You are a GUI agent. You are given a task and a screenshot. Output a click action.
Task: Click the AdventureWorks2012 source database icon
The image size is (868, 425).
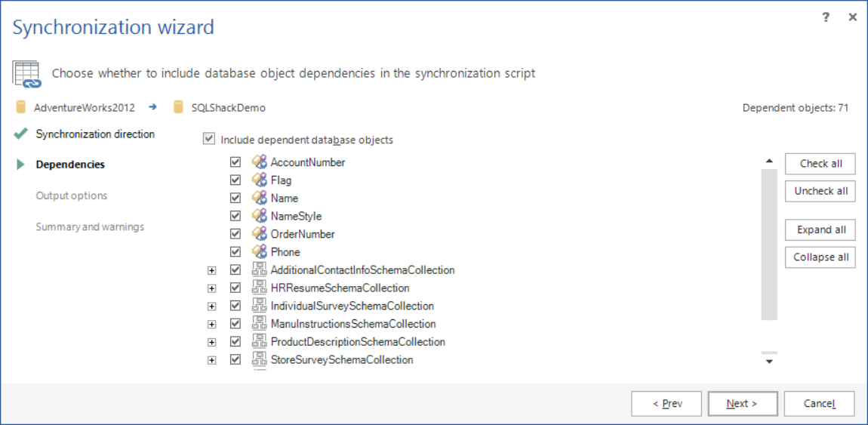coord(21,107)
